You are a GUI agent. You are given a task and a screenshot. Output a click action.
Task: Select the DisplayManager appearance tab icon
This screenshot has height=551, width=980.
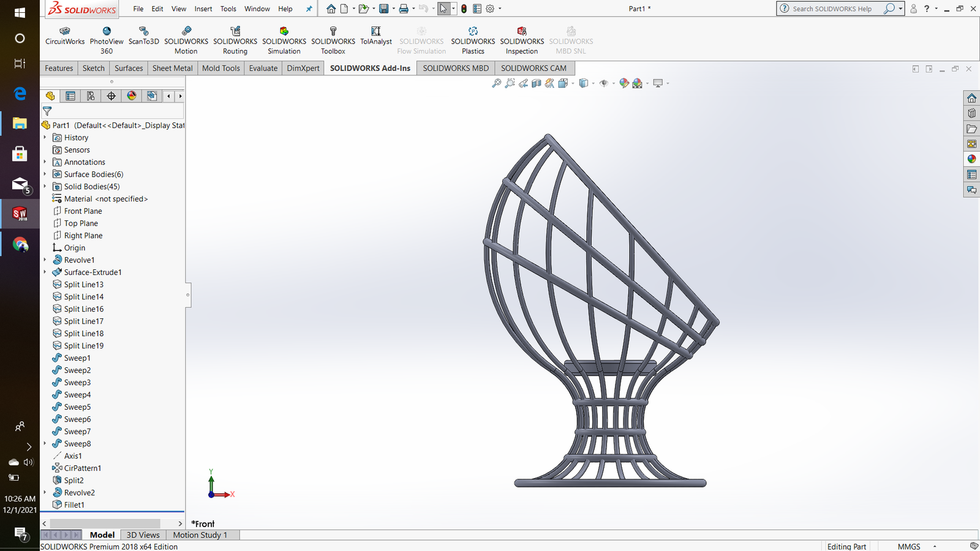click(x=132, y=96)
